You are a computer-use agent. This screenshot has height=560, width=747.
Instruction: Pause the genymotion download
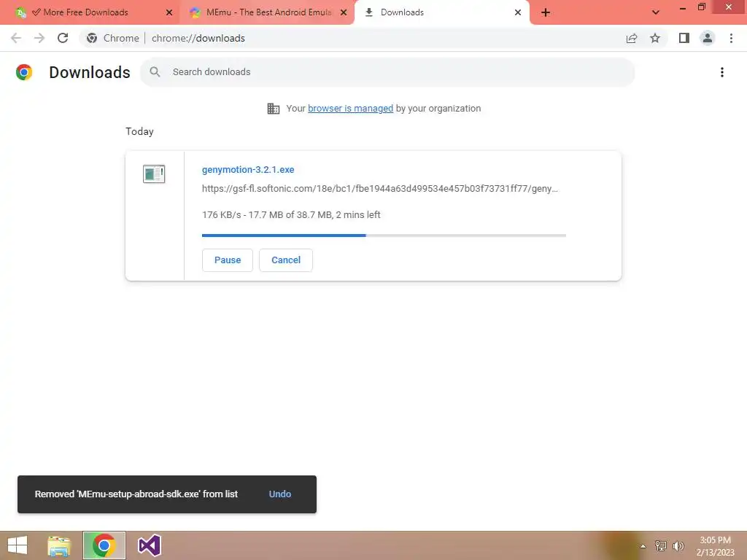point(228,260)
